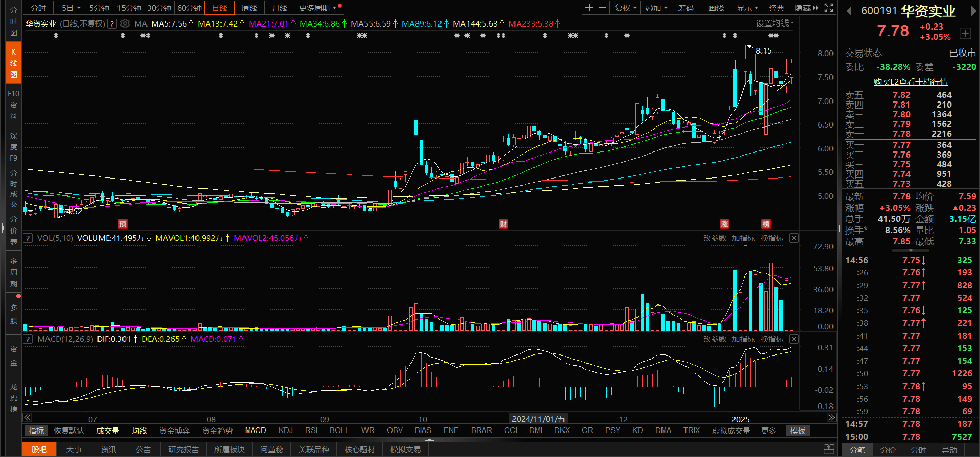Switch to 分时 period tab

pos(38,8)
